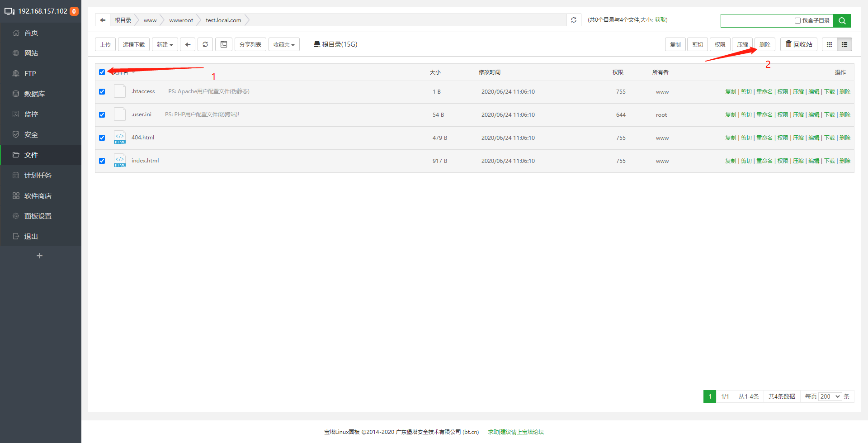Screen dimensions: 868x443
Task: Open the 404.html file name
Action: [143, 138]
